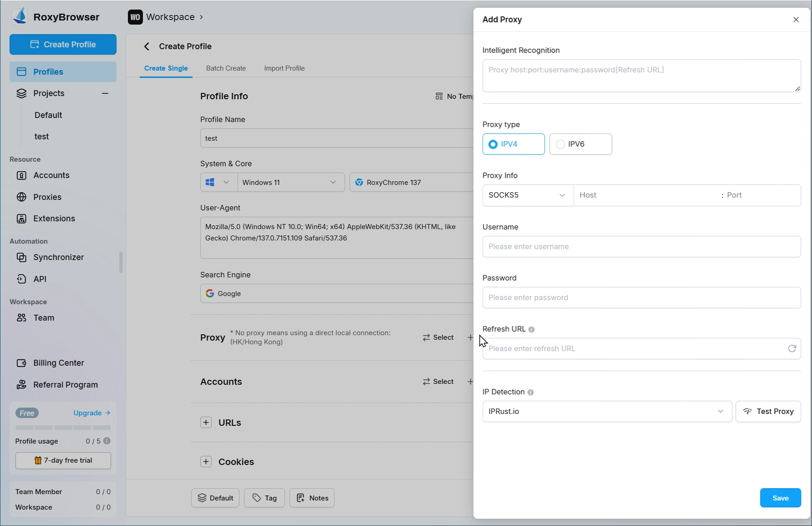Go back using the Create Profile arrow
Viewport: 812px width, 526px height.
click(x=147, y=46)
